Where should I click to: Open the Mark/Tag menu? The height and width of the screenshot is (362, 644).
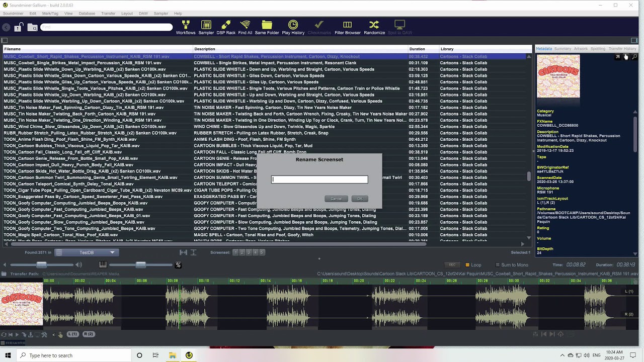[x=50, y=14]
